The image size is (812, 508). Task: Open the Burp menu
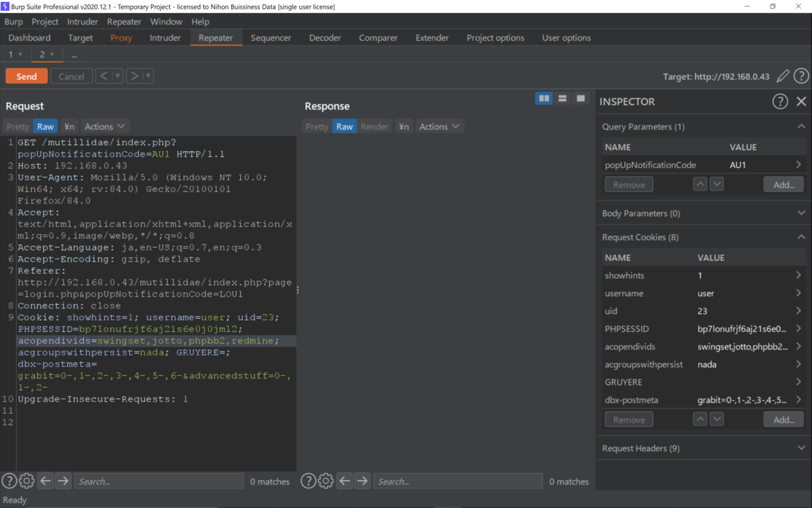[14, 22]
